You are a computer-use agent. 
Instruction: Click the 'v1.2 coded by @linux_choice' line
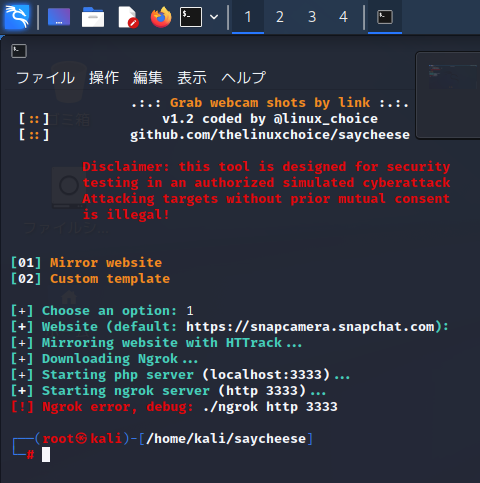click(270, 119)
